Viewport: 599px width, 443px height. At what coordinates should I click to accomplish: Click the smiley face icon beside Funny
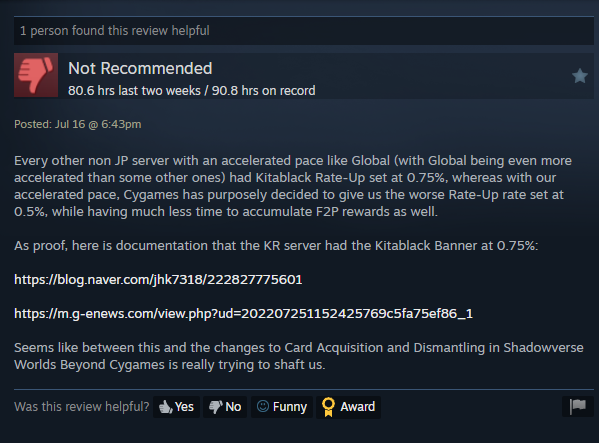coord(263,406)
